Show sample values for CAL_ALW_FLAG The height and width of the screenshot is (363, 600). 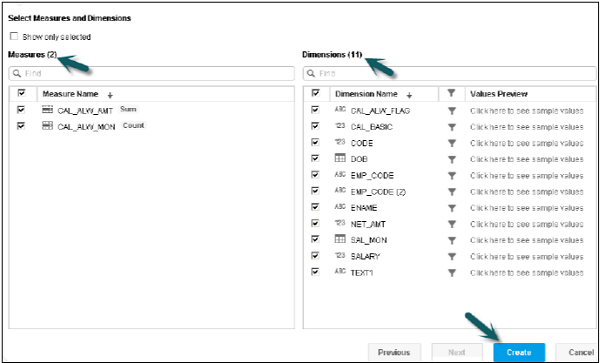tap(527, 111)
